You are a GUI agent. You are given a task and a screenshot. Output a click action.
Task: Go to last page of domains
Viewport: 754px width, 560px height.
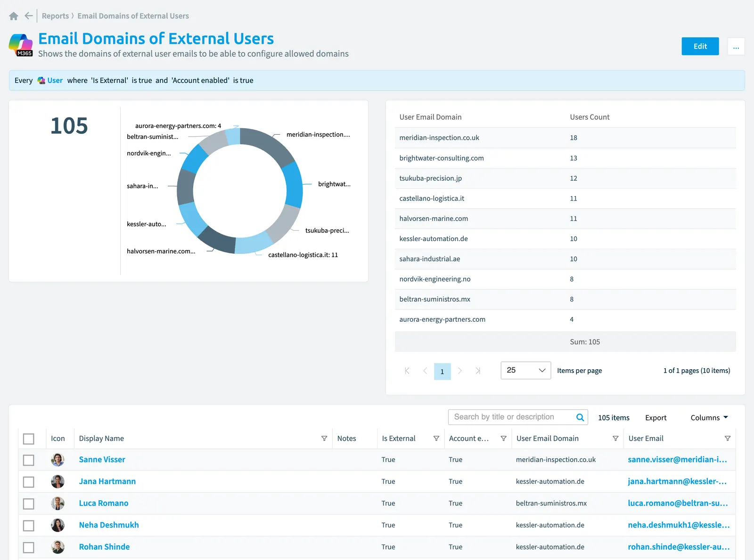[478, 371]
